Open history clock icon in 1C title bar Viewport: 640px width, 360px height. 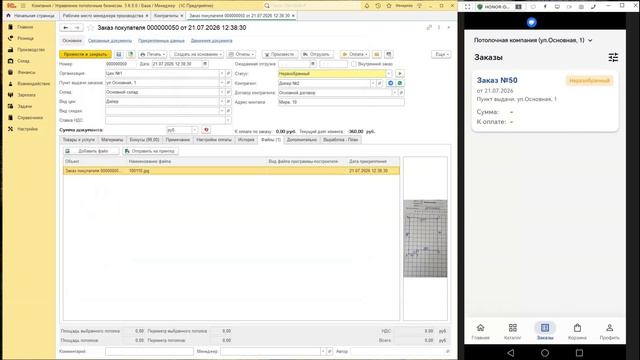[378, 6]
